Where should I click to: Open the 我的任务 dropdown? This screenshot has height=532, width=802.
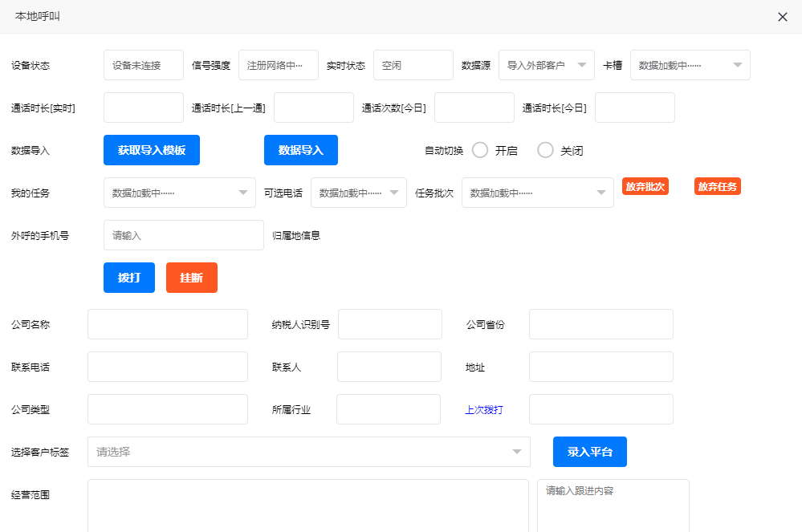pyautogui.click(x=180, y=193)
